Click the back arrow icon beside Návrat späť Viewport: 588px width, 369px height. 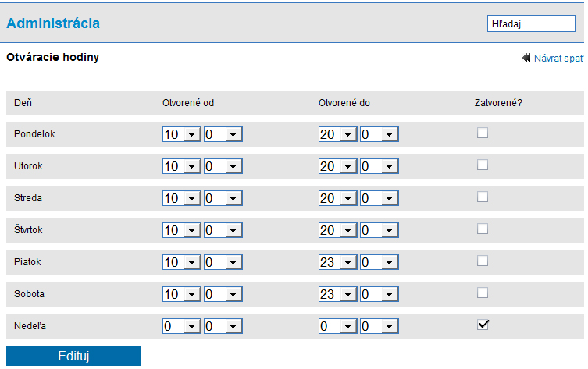(x=526, y=58)
